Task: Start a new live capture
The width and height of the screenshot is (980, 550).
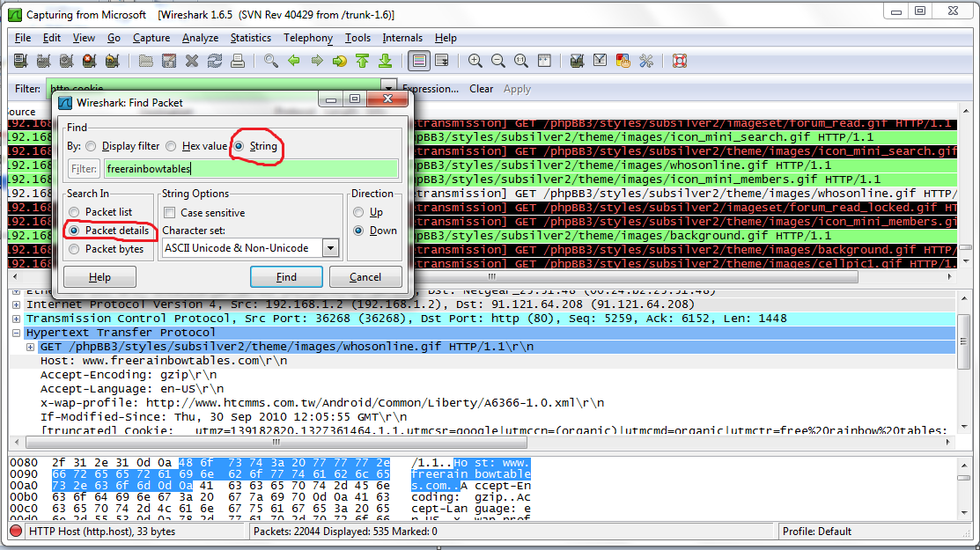Action: [66, 61]
